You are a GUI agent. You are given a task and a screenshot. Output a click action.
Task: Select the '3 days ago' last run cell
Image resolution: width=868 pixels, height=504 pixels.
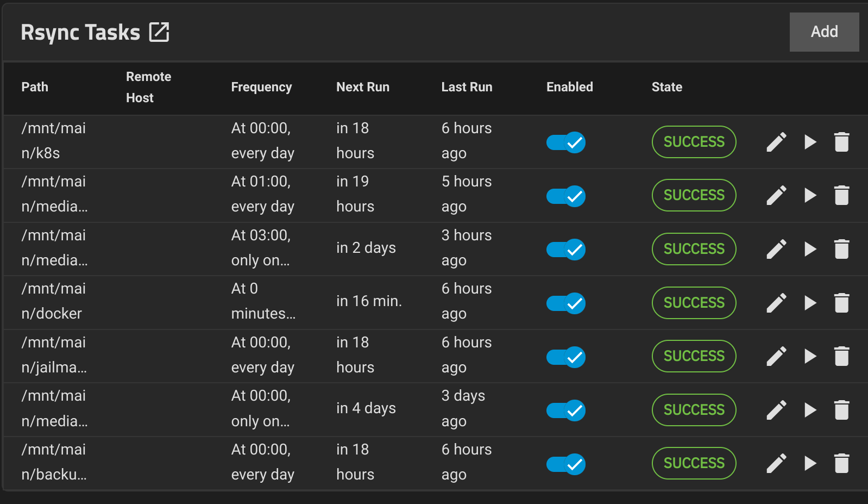pyautogui.click(x=463, y=408)
